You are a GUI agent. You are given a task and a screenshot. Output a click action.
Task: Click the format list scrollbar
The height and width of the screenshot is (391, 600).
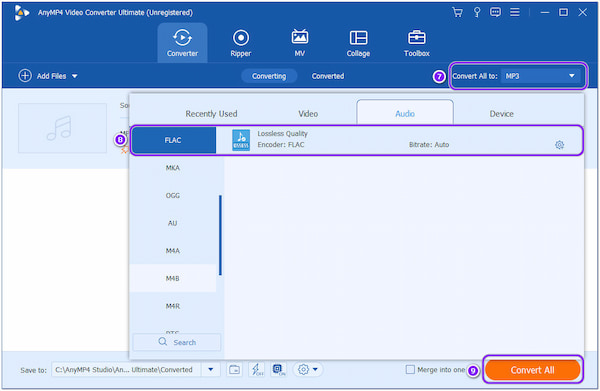(x=220, y=235)
